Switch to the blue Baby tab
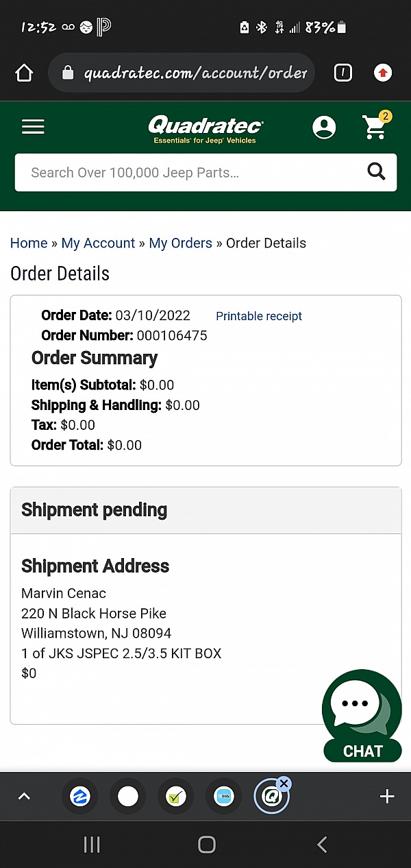The image size is (411, 868). point(224,796)
